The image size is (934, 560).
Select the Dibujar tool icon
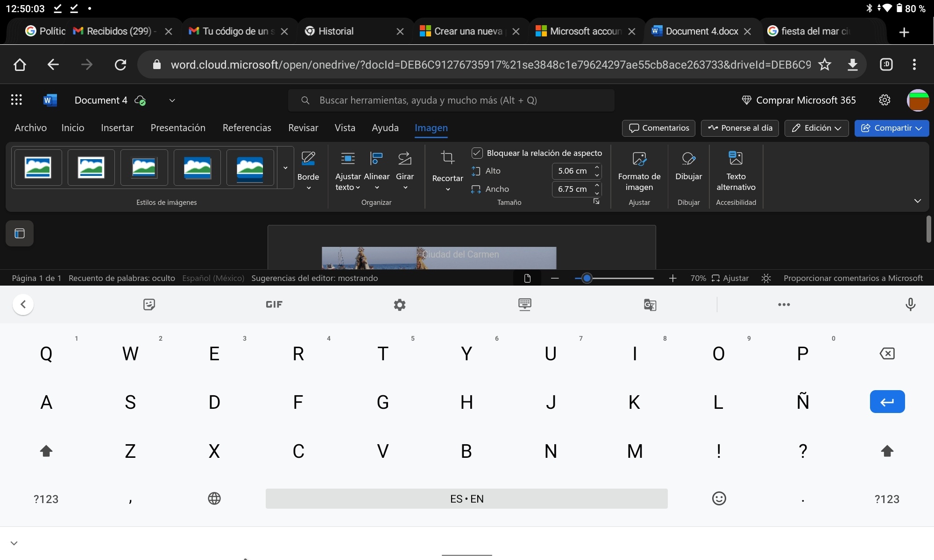point(688,159)
